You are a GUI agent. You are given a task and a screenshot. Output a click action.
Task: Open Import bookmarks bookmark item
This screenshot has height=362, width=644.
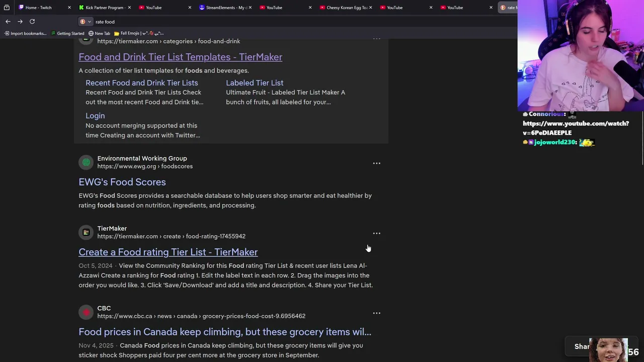pos(25,34)
